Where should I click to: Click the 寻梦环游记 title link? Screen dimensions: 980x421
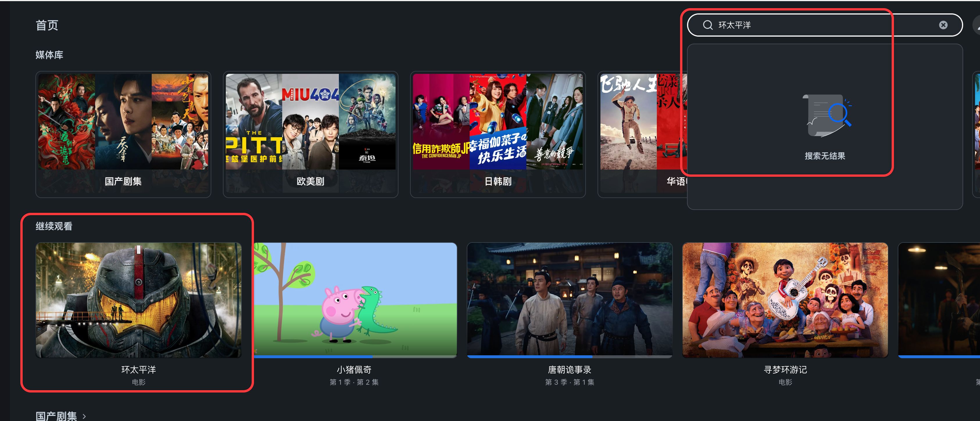pyautogui.click(x=785, y=370)
